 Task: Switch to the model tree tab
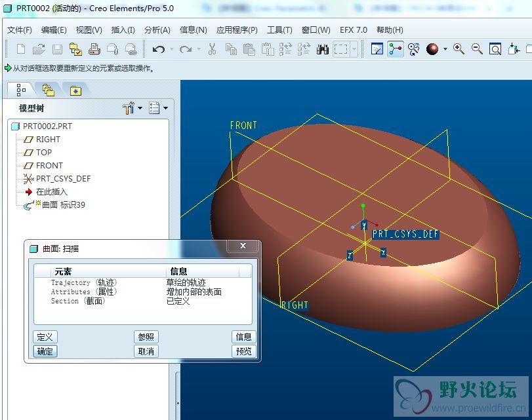[x=21, y=90]
